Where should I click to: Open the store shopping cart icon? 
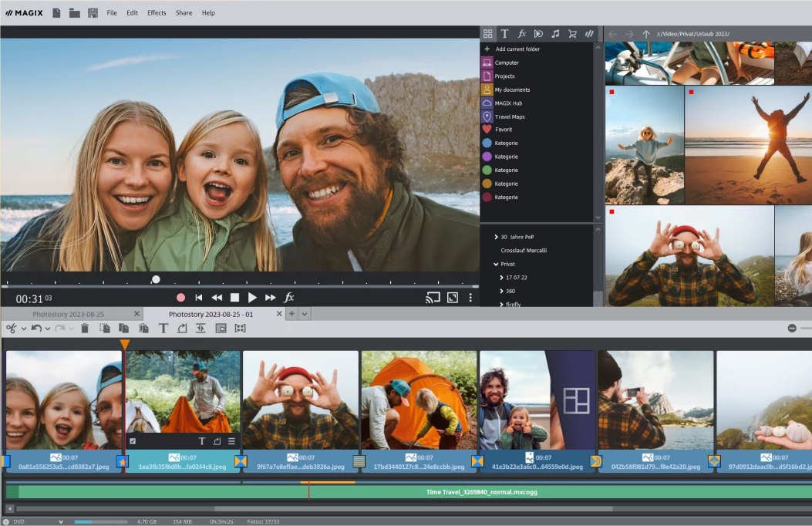(572, 34)
